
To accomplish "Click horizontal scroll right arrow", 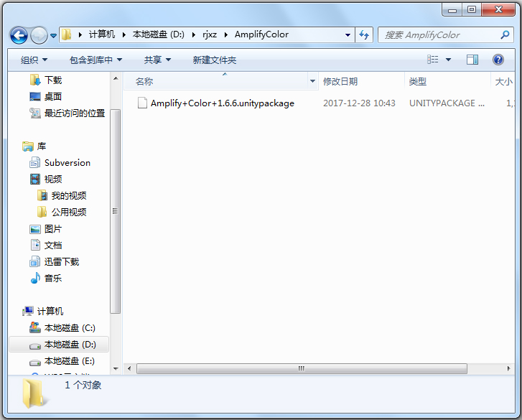I will (508, 368).
